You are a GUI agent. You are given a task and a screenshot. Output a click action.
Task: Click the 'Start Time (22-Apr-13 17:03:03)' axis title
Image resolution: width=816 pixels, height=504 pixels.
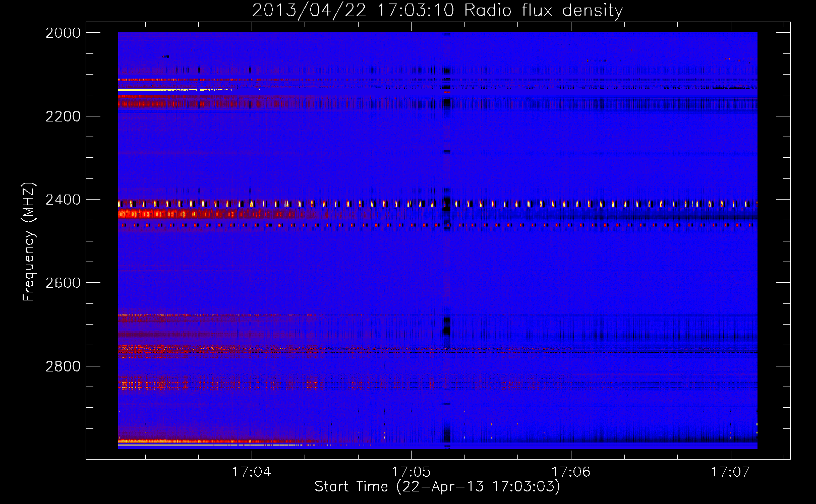coord(437,487)
